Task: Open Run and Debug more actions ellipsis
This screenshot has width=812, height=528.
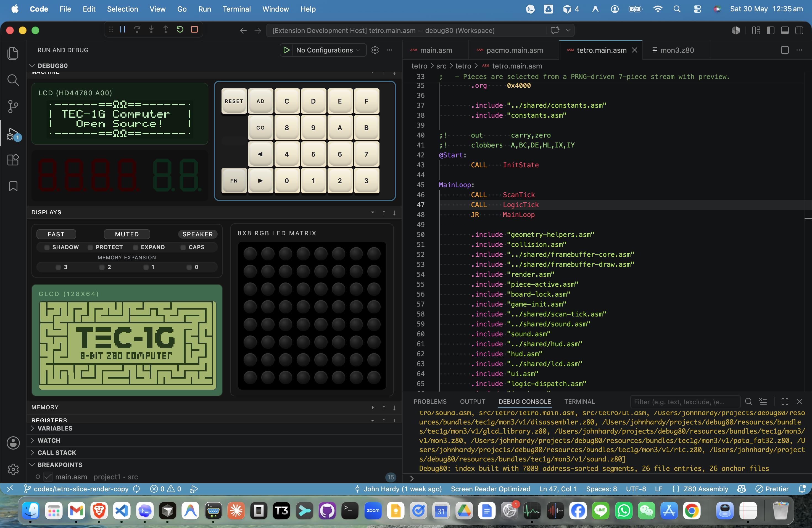Action: pos(389,50)
